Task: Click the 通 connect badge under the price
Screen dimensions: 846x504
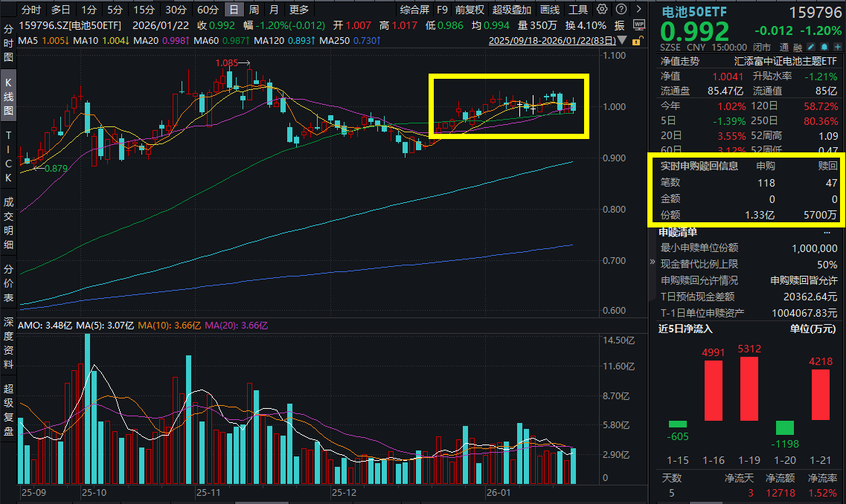Action: pyautogui.click(x=784, y=46)
